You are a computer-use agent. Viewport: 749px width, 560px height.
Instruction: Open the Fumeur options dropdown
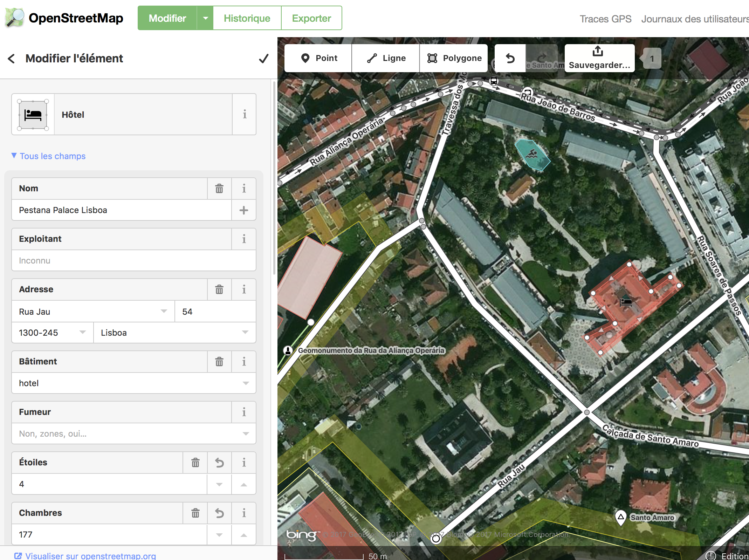point(246,433)
